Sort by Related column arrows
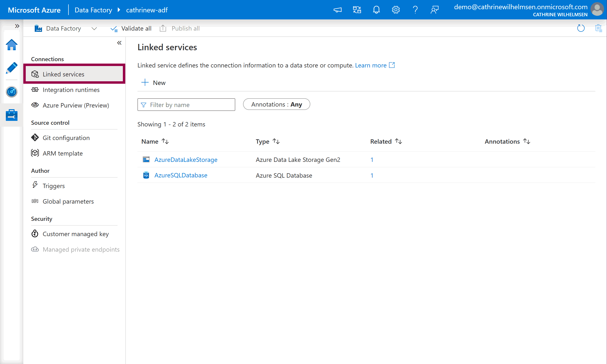607x364 pixels. pyautogui.click(x=398, y=141)
